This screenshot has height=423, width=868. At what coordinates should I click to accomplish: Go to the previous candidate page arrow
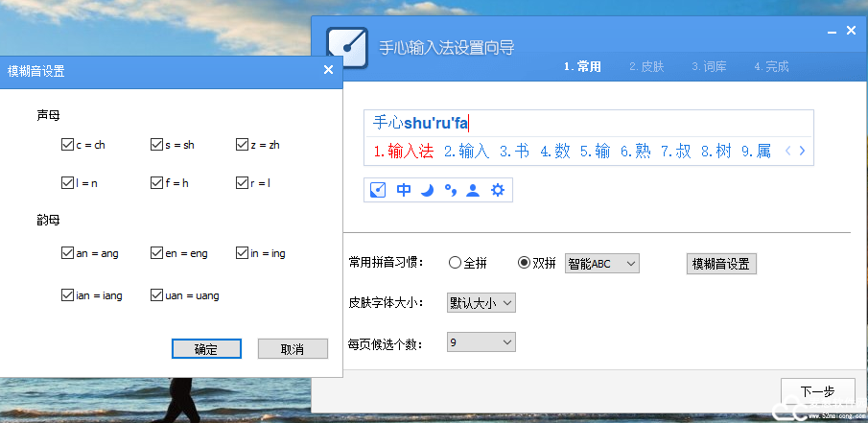[x=788, y=151]
